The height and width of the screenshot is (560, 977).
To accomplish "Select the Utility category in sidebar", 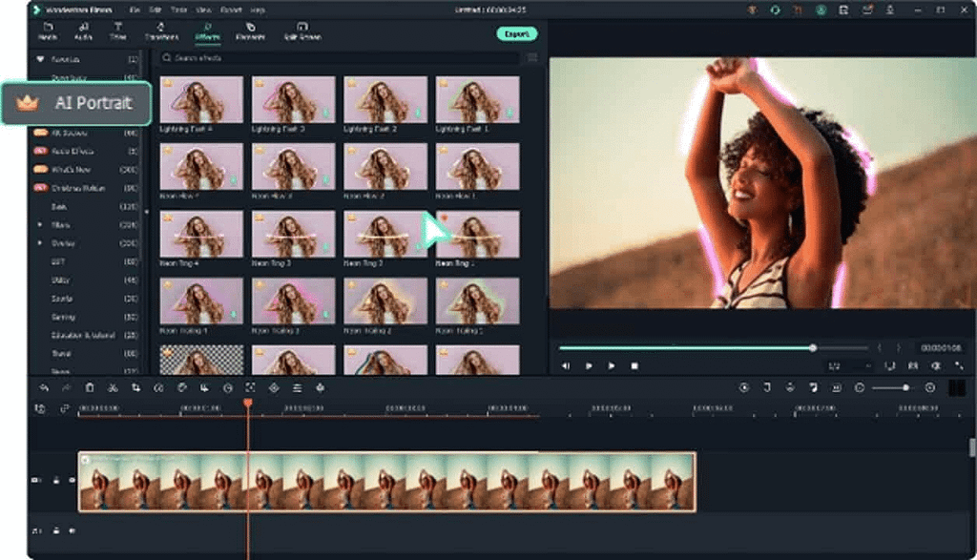I will click(60, 280).
